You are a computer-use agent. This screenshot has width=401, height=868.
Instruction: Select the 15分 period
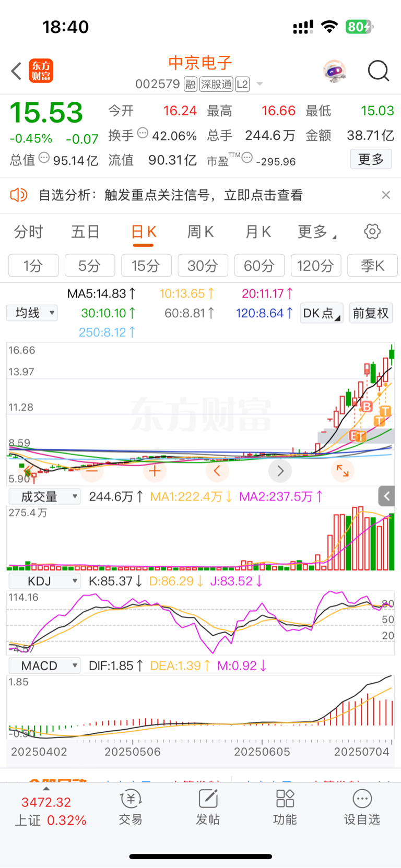point(146,266)
